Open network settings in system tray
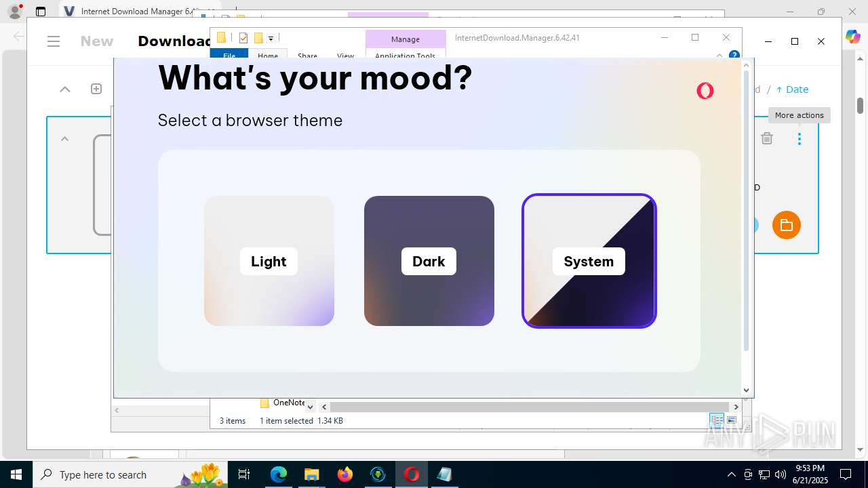The image size is (868, 488). click(764, 474)
